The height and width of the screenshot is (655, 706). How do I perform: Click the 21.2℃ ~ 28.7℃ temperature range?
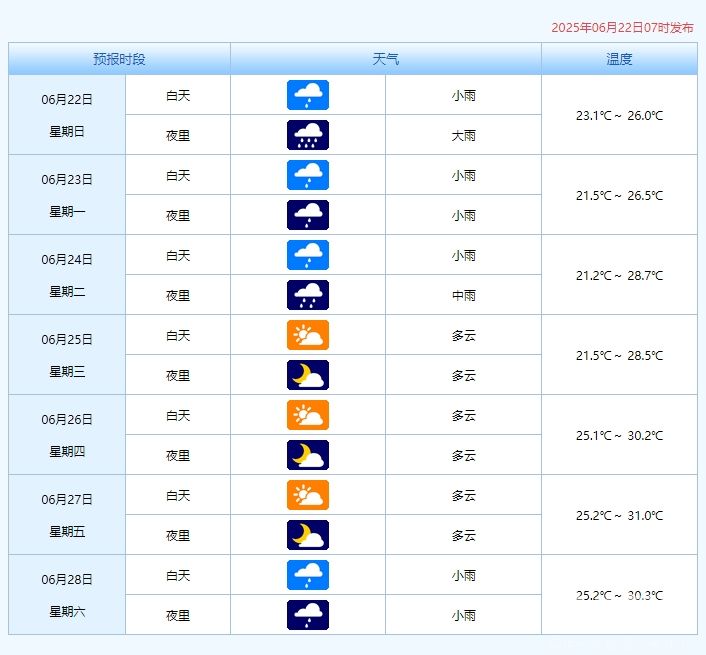pos(620,276)
